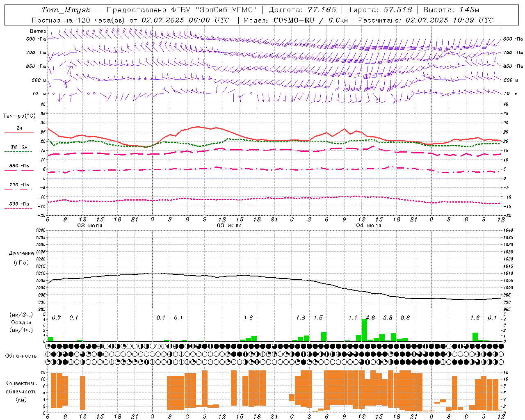Image resolution: width=525 pixels, height=420 pixels.
Task: Click the Долгота: 77.165 value
Action: (302, 10)
